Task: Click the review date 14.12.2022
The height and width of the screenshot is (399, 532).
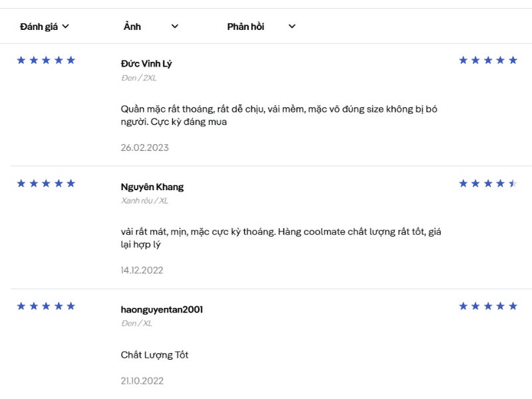Action: [x=142, y=271]
